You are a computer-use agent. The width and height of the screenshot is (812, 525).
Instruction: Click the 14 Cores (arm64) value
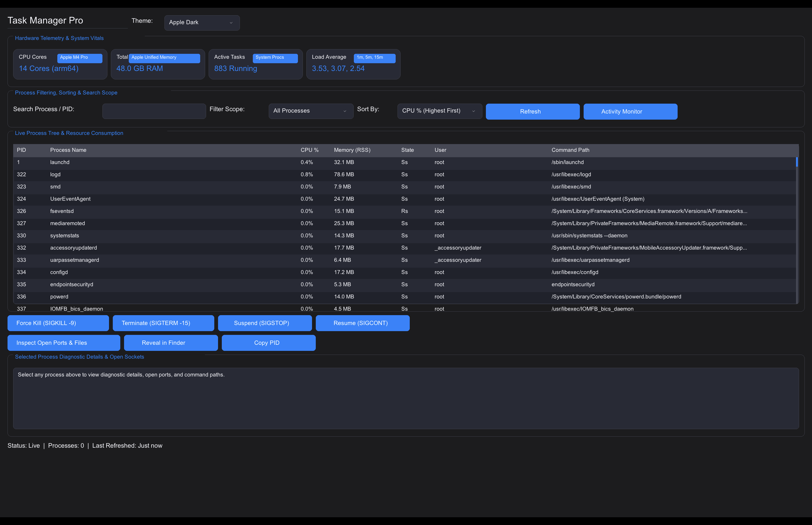point(49,69)
